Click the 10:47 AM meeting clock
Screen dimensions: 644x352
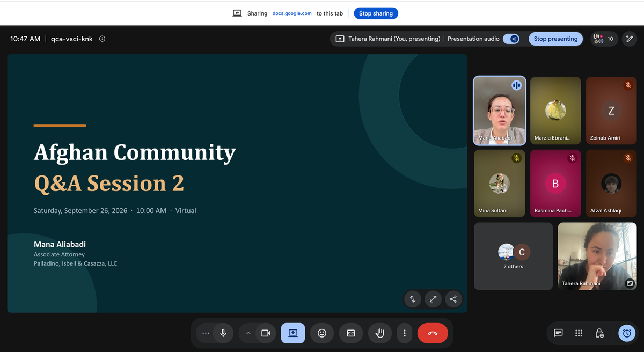(25, 39)
